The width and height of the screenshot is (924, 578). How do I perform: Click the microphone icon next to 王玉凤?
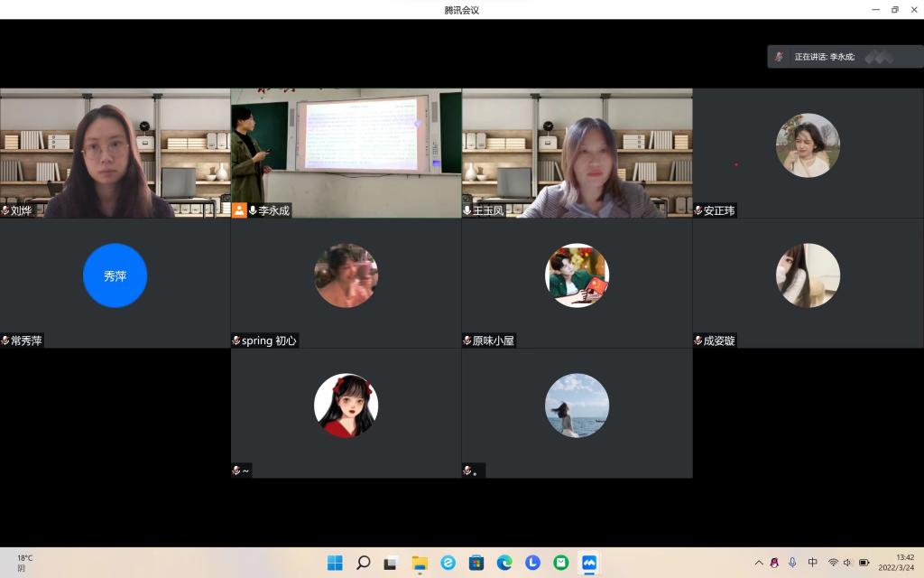click(x=467, y=210)
